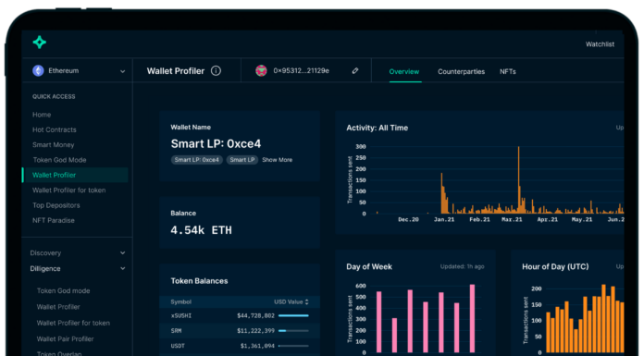This screenshot has width=644, height=356.
Task: Click the QUICK ACCESS heading
Action: [54, 96]
